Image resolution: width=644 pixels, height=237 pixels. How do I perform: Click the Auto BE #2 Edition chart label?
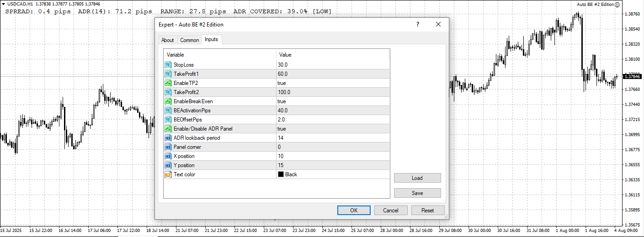[x=595, y=4]
